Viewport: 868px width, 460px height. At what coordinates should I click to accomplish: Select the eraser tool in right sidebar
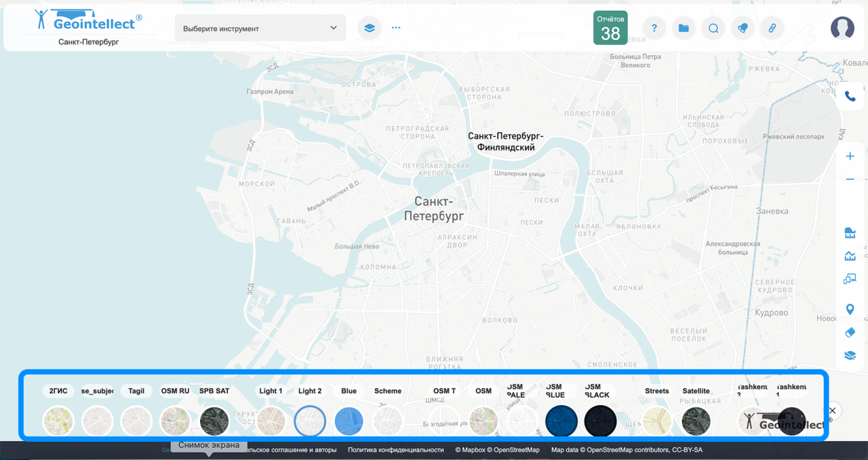(850, 333)
